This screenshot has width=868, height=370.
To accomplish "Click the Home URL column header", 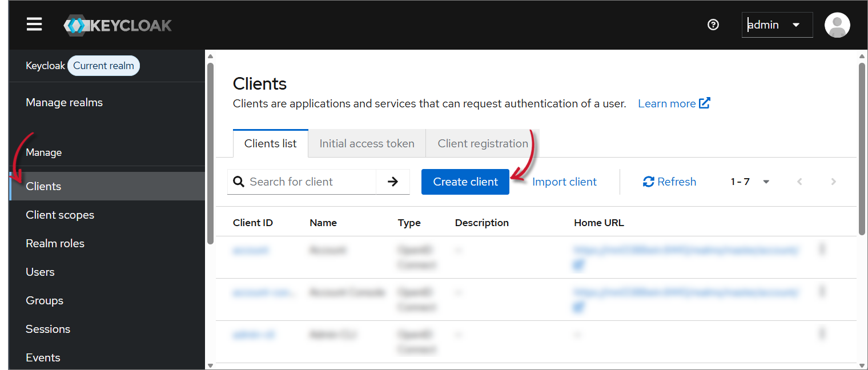I will click(x=599, y=223).
